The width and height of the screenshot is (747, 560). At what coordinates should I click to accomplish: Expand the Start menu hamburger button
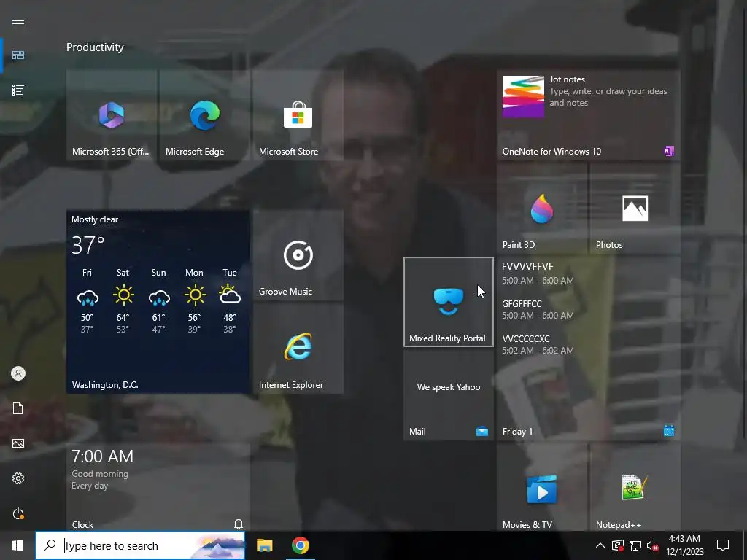tap(18, 21)
